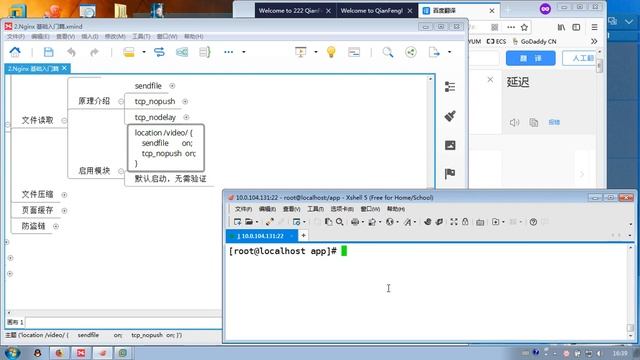Open the image panel in XMind sidebar
This screenshot has height=360, width=640.
click(x=450, y=145)
